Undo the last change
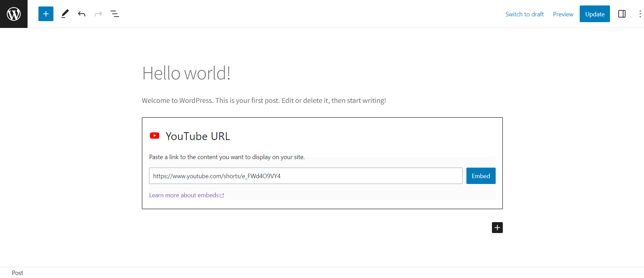 click(x=82, y=14)
